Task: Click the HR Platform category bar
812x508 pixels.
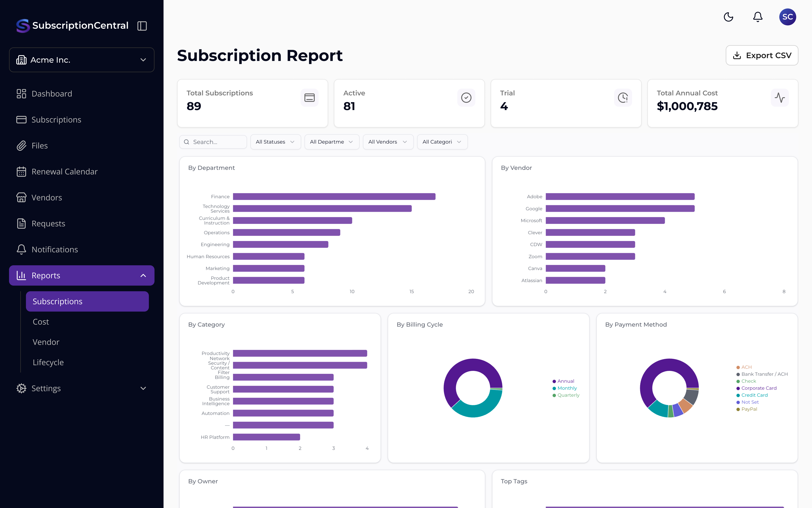Action: pyautogui.click(x=266, y=437)
